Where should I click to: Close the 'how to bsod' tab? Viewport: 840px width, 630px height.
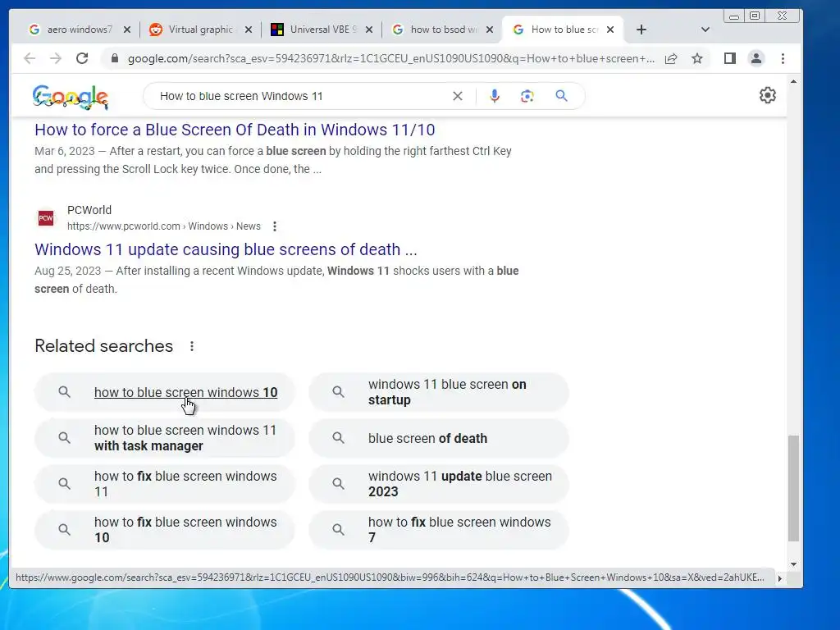point(490,30)
